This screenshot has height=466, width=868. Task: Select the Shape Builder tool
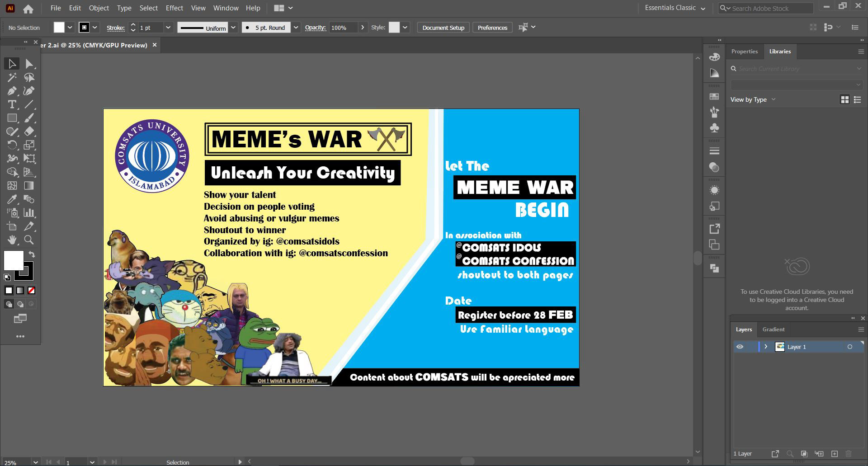tap(12, 172)
